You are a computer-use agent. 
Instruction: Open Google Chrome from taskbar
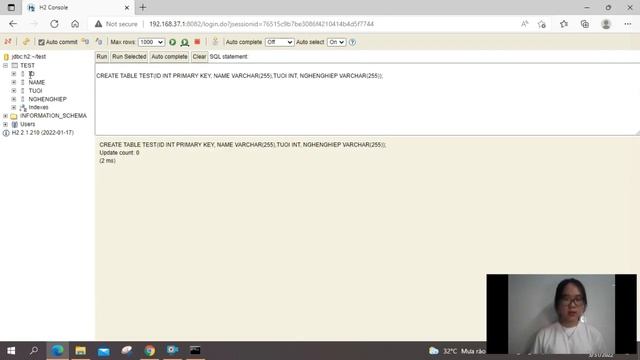coord(150,351)
